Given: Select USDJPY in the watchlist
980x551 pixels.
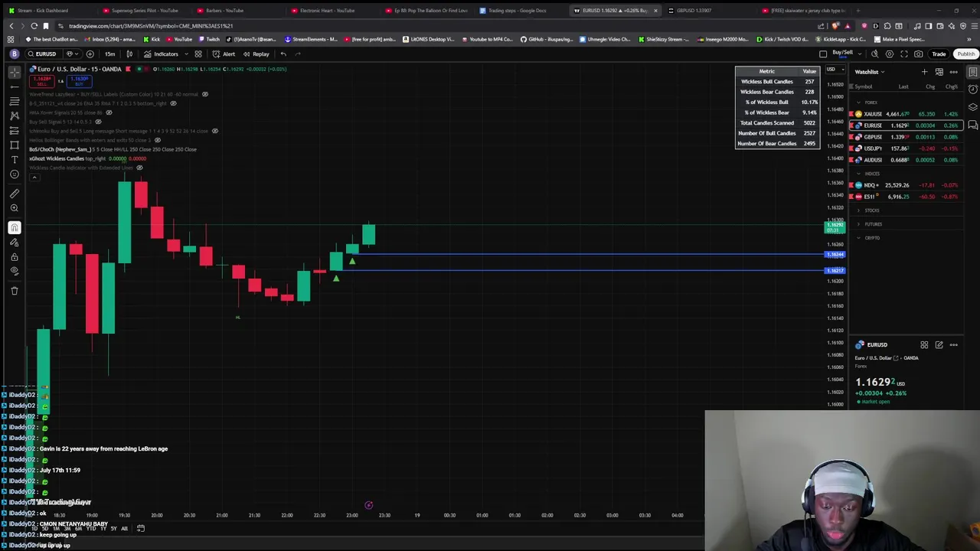Looking at the screenshot, I should coord(907,148).
